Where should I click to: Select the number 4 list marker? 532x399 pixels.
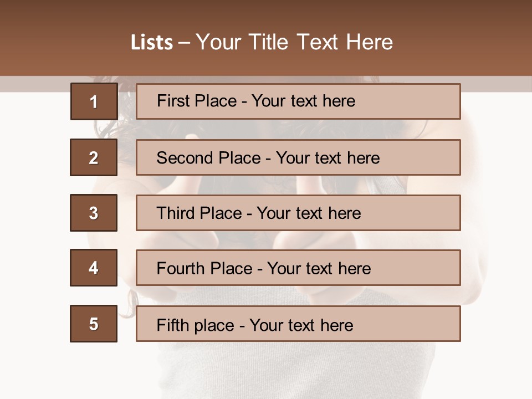(x=94, y=268)
